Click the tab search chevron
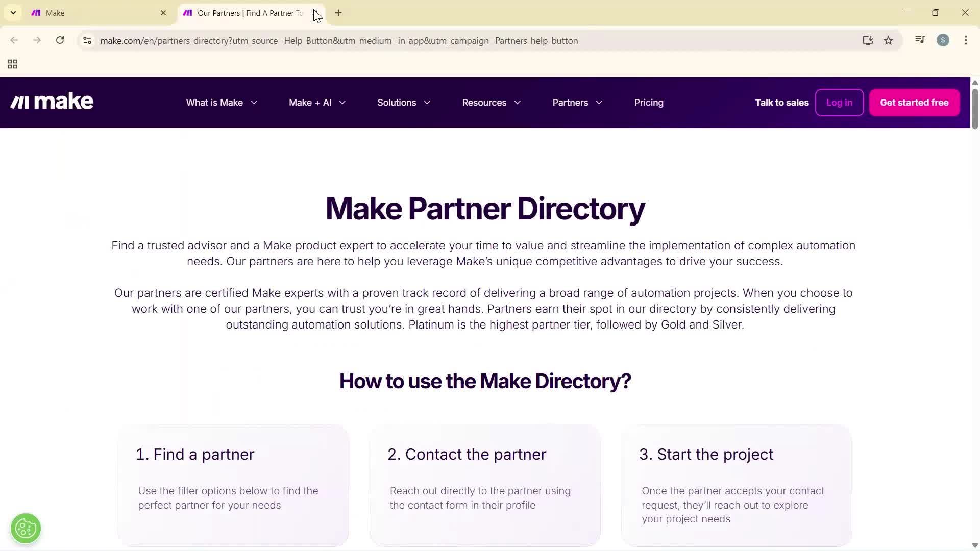 pos(13,13)
